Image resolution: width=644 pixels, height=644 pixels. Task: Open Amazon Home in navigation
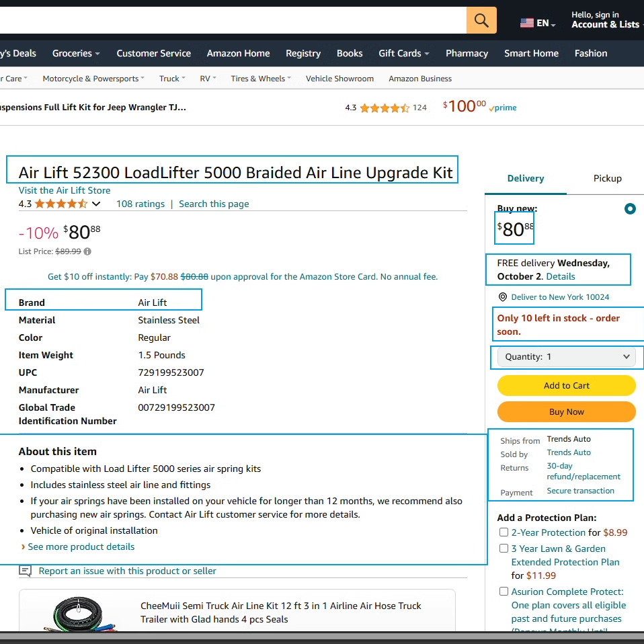pyautogui.click(x=238, y=53)
